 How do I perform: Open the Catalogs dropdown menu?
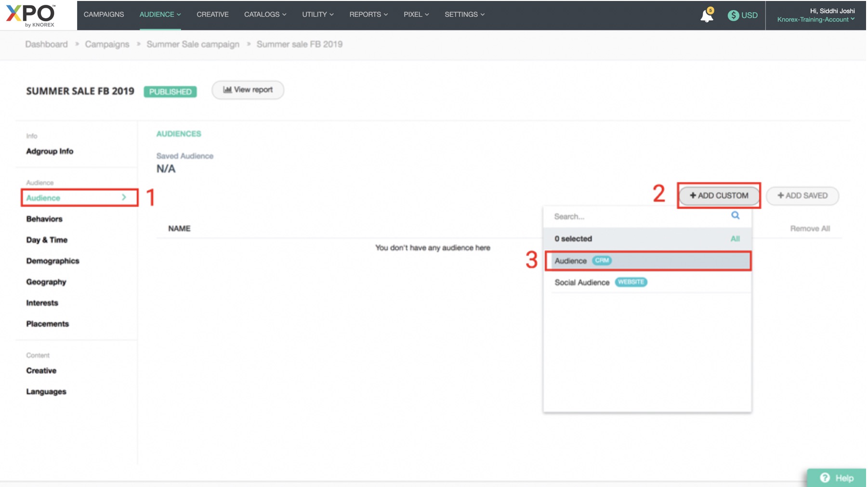coord(265,14)
